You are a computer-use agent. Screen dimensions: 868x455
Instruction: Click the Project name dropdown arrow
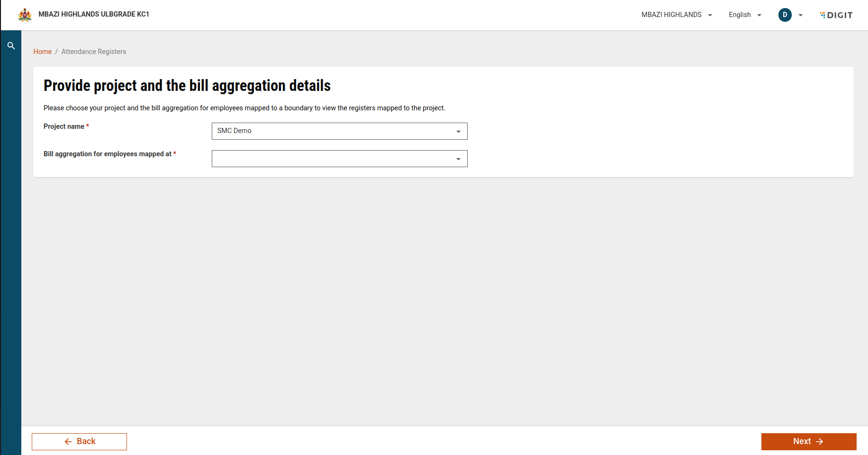(458, 132)
